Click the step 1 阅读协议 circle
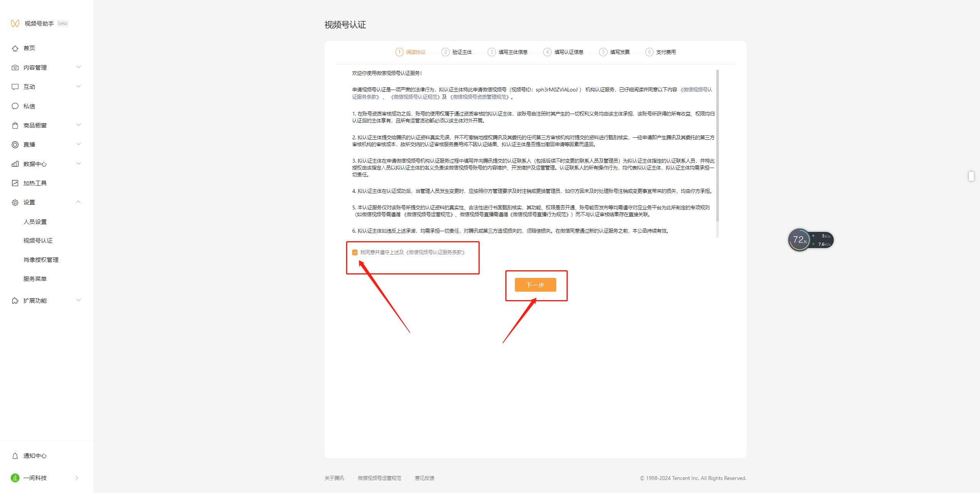 tap(399, 52)
